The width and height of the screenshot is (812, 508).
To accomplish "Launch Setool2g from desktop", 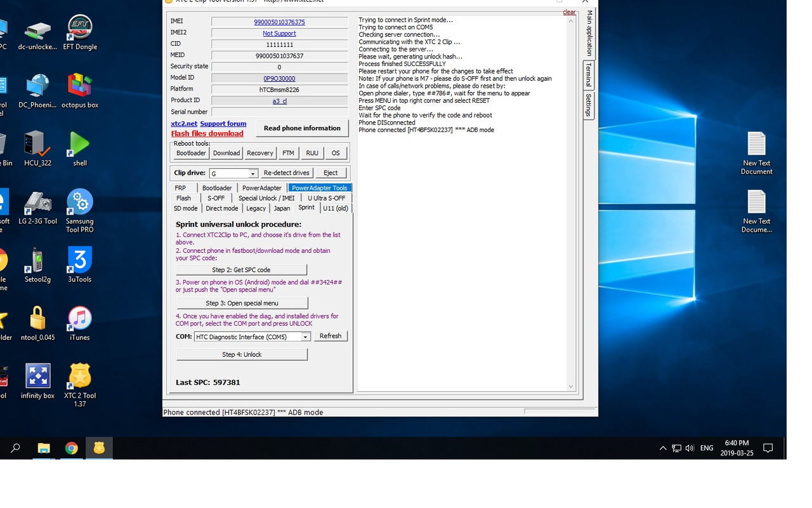I will click(37, 265).
